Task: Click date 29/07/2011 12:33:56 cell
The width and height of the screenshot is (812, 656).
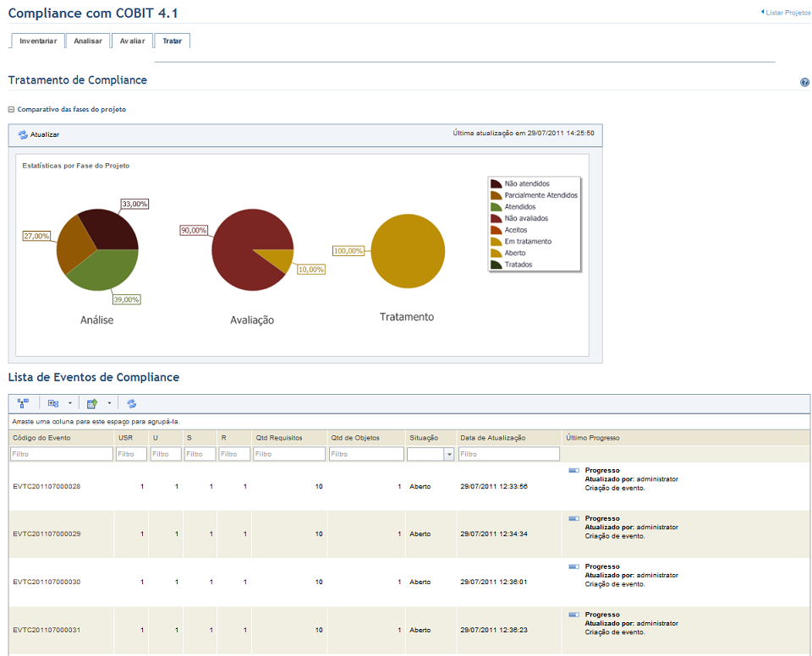Action: (494, 487)
